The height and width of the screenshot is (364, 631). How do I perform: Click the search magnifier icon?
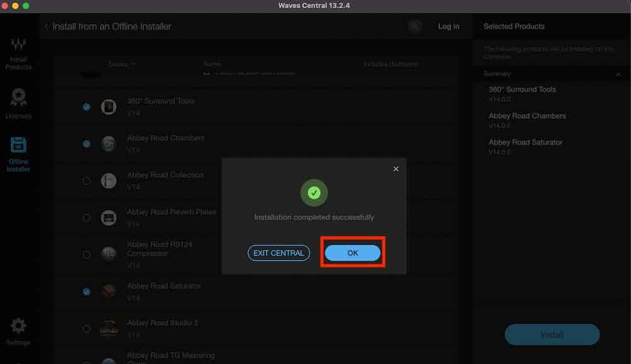click(415, 26)
